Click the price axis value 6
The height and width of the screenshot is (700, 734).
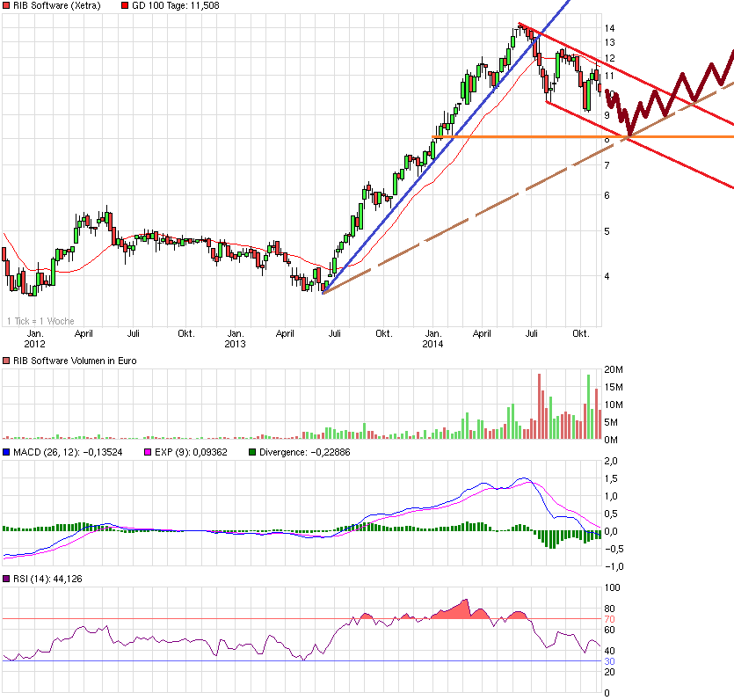(607, 195)
